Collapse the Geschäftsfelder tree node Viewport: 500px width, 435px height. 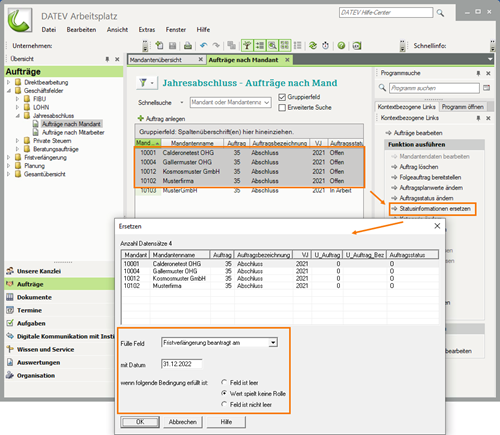[x=9, y=91]
